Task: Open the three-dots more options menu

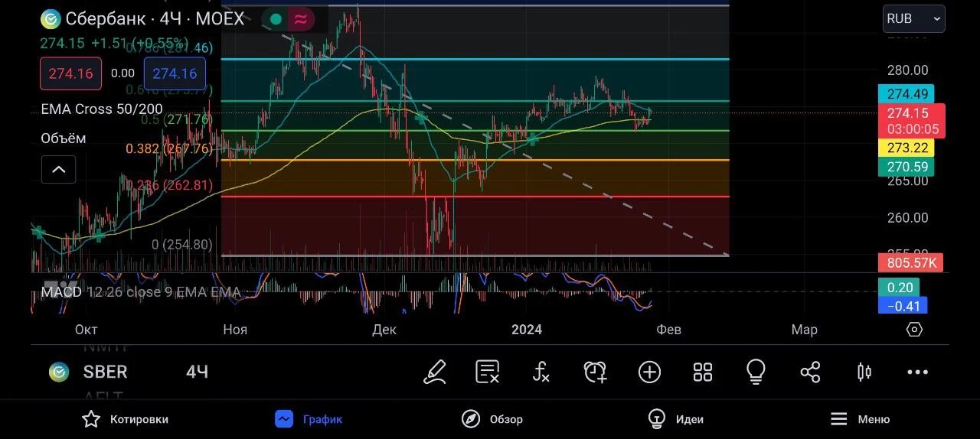Action: click(x=917, y=372)
